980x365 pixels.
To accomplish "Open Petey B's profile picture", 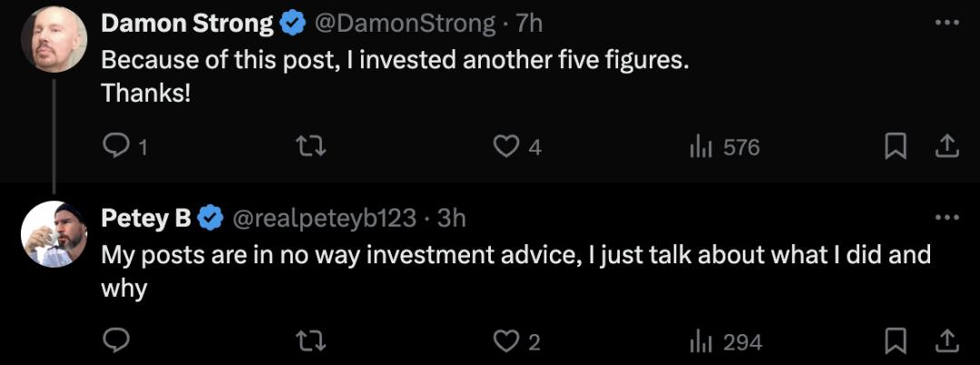I will tap(54, 233).
